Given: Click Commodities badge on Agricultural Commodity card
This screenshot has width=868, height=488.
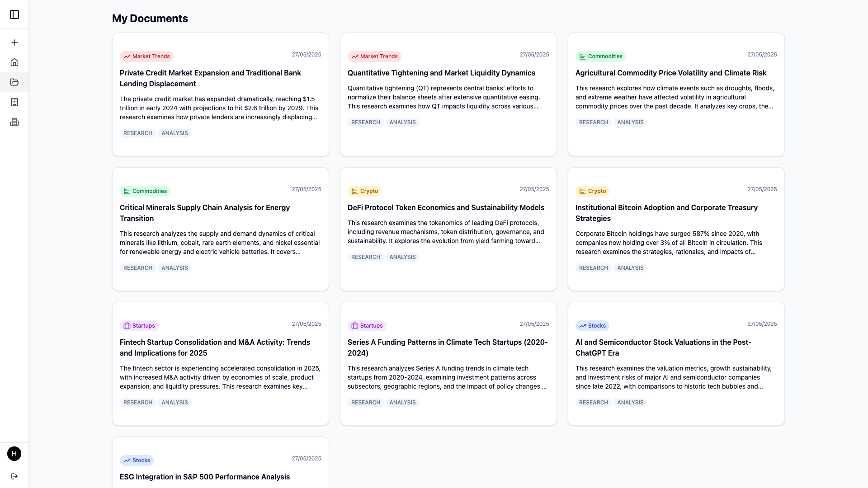Looking at the screenshot, I should click(x=600, y=56).
